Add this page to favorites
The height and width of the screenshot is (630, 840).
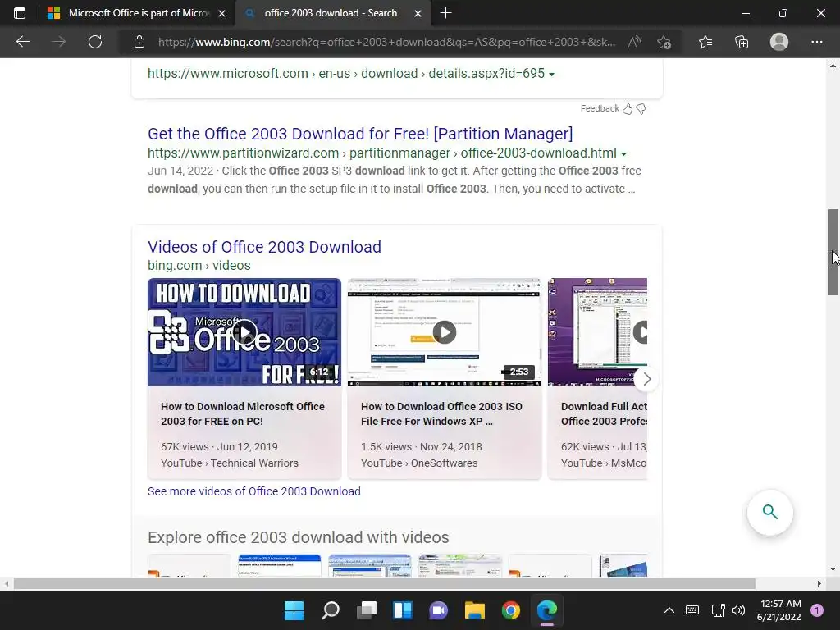point(664,42)
